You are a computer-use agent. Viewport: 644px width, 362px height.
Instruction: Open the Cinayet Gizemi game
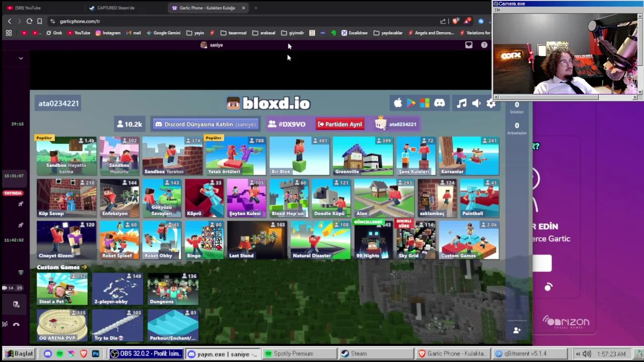click(66, 240)
